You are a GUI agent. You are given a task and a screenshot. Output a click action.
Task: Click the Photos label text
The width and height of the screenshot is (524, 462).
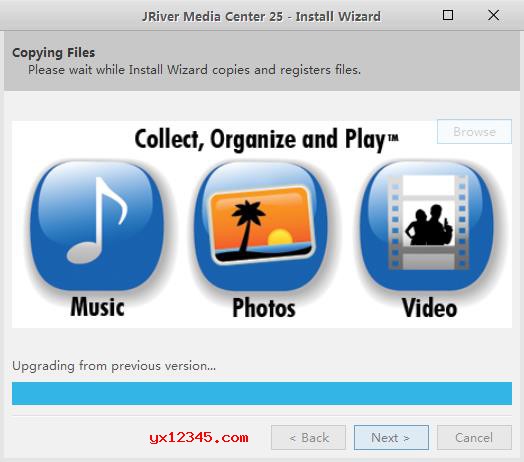click(x=264, y=308)
